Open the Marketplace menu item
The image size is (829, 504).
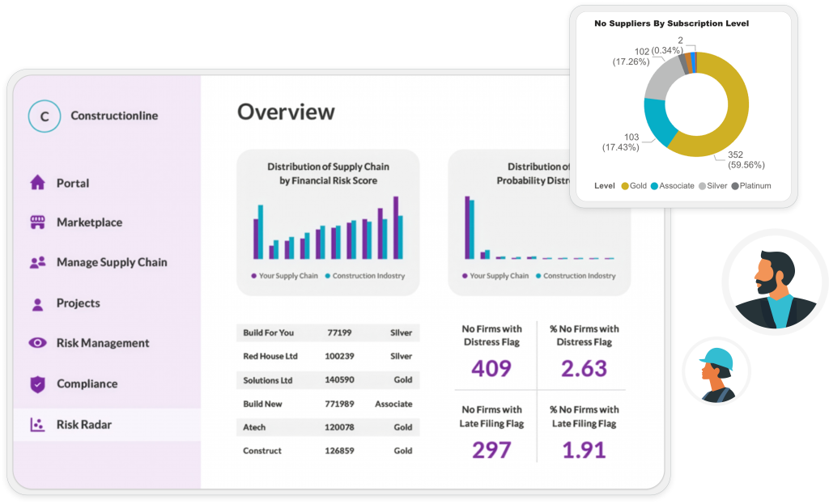[x=89, y=222]
